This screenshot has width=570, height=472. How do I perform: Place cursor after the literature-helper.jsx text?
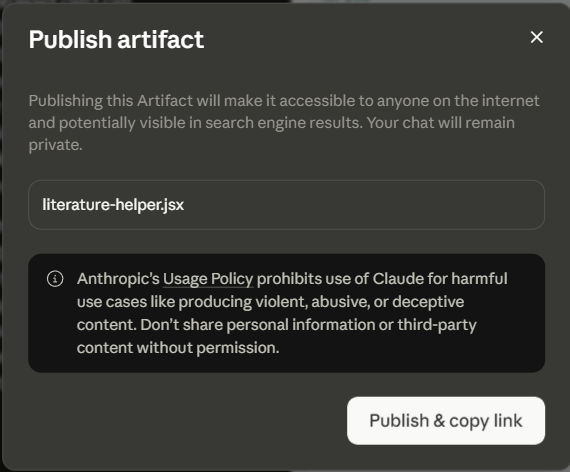185,205
